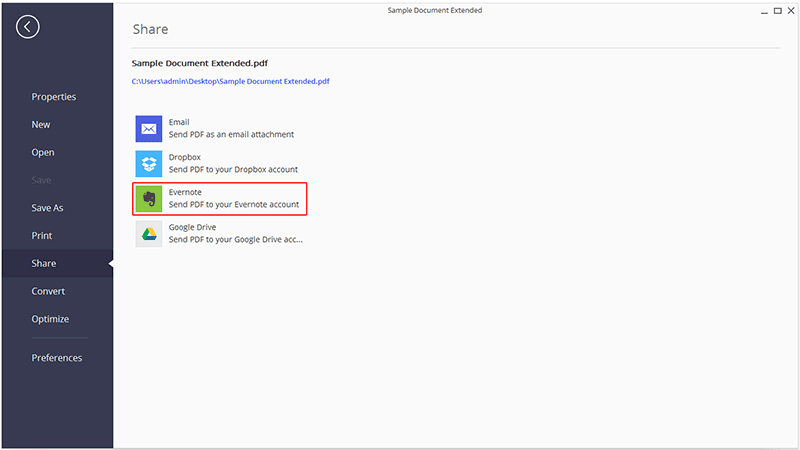Open the Optimize section
Viewport: 800px width, 450px height.
(50, 319)
